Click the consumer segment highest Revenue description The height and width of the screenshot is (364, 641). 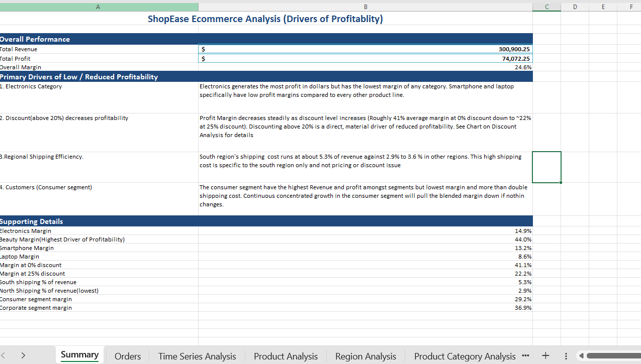(x=365, y=199)
